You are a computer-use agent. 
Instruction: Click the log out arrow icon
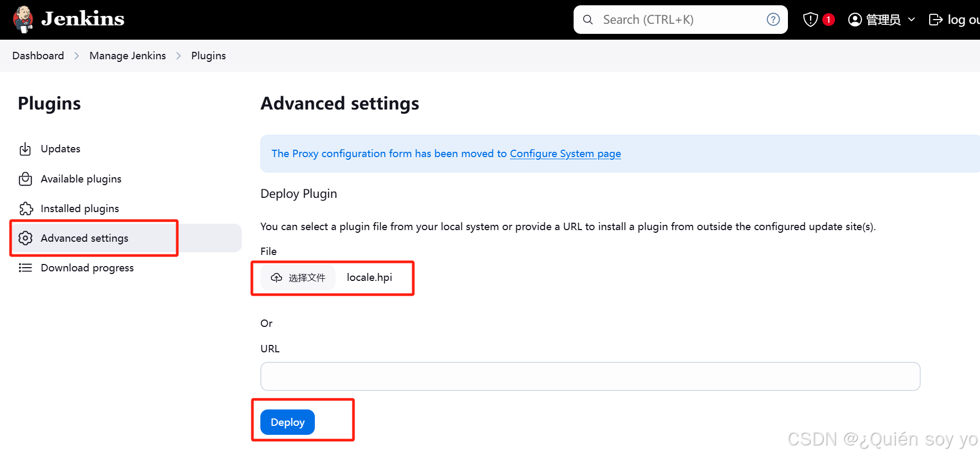coord(936,20)
